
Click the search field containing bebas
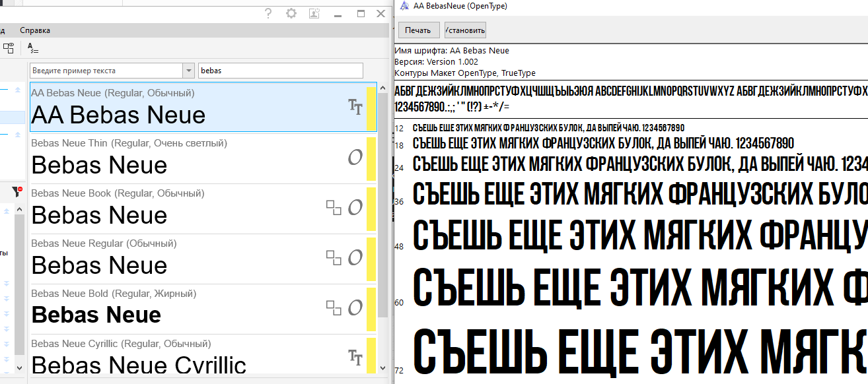pos(280,71)
